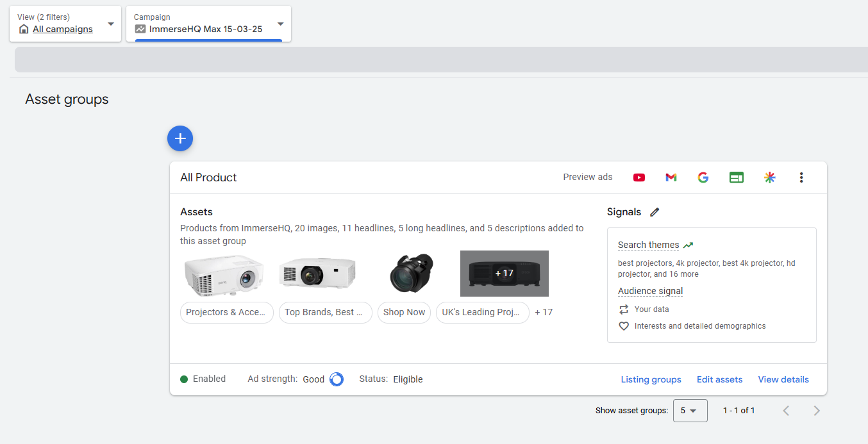This screenshot has height=444, width=868.
Task: Change the show asset groups count dropdown
Action: tap(690, 411)
